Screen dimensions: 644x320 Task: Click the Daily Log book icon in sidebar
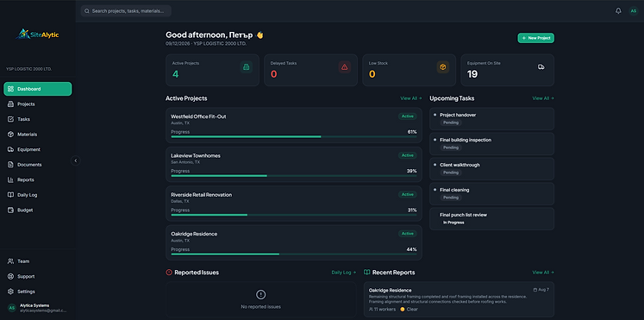pos(10,195)
